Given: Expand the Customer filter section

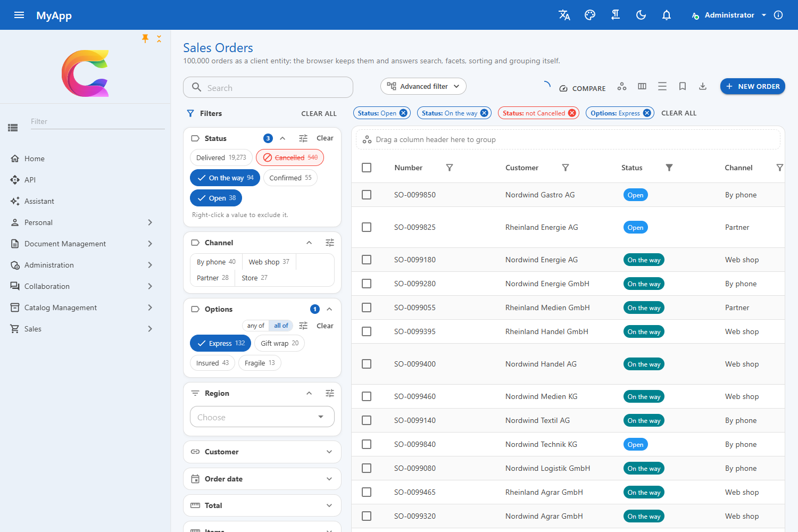Looking at the screenshot, I should (262, 452).
